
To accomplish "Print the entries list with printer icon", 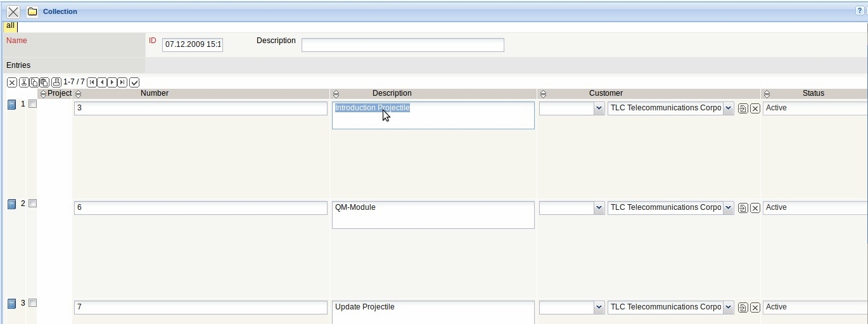I will (x=56, y=82).
